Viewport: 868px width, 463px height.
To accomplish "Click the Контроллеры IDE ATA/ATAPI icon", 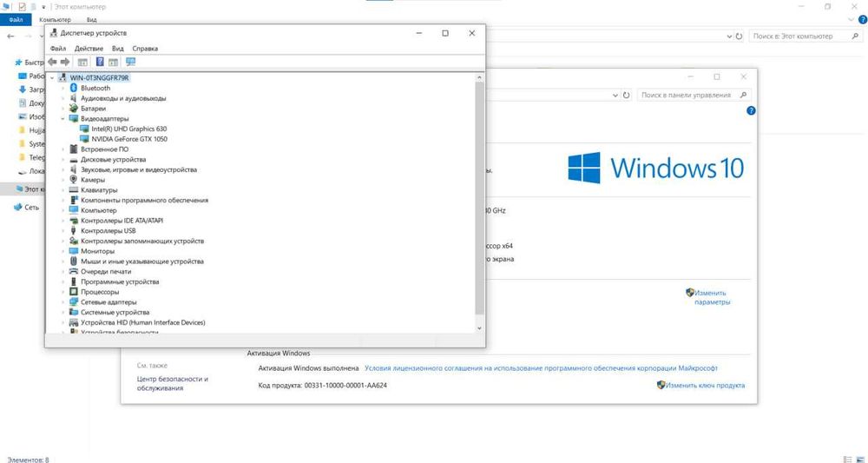I will [x=74, y=221].
